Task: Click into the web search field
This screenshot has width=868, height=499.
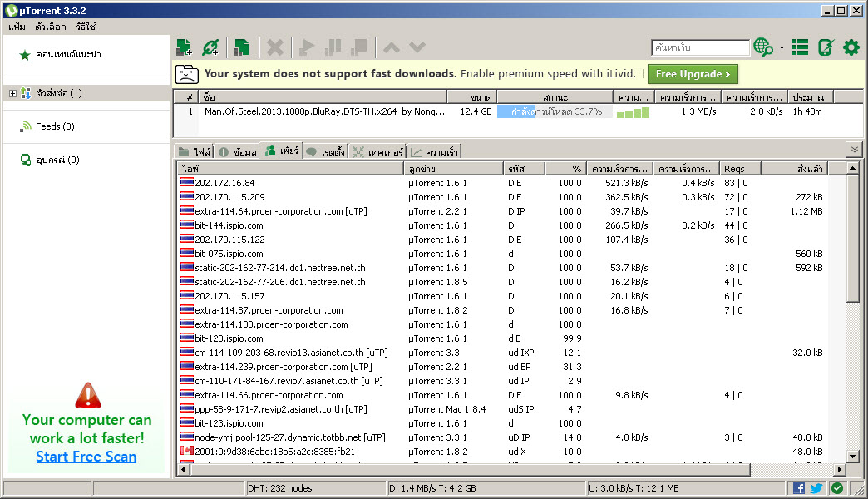Action: click(700, 47)
